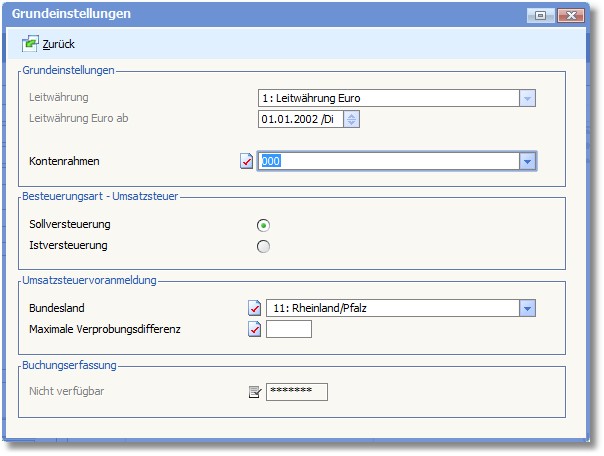Click the Kontenrahmen field containing 000

click(x=387, y=161)
